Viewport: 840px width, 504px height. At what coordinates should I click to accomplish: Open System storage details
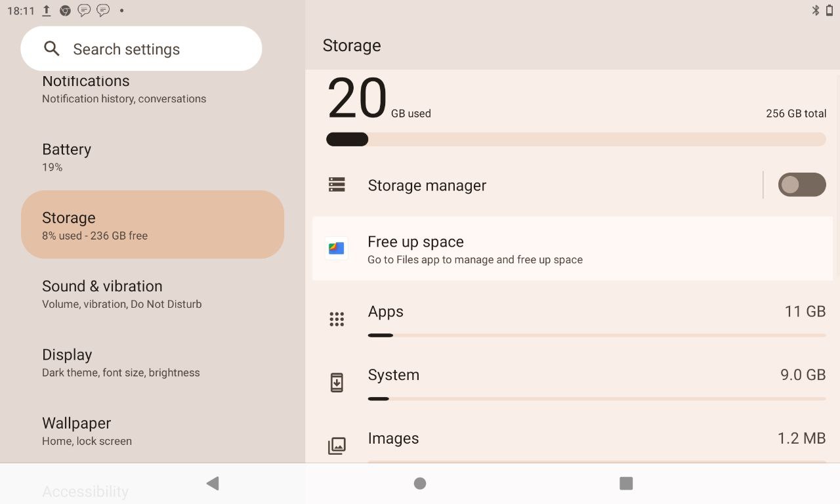click(x=572, y=383)
